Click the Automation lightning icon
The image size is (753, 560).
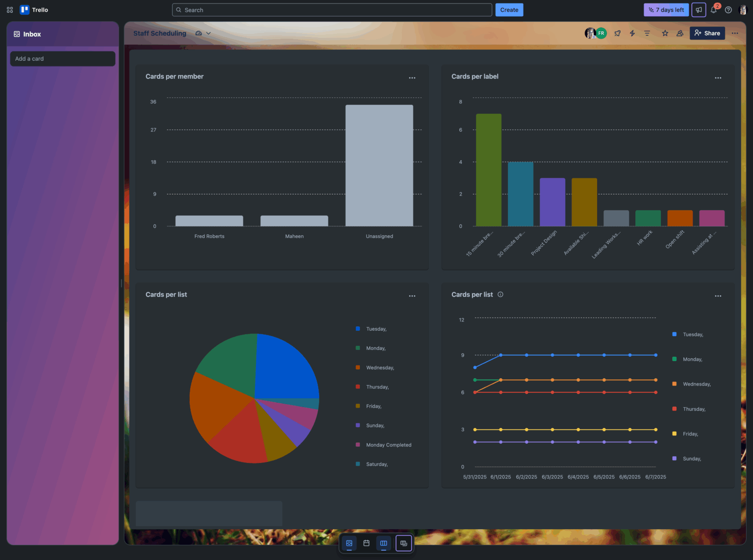[x=632, y=33]
